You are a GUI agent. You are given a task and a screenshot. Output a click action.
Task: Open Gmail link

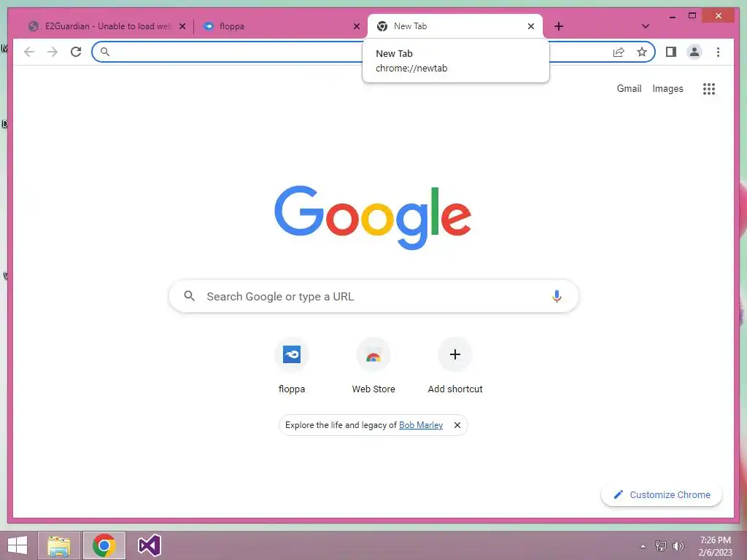tap(629, 88)
